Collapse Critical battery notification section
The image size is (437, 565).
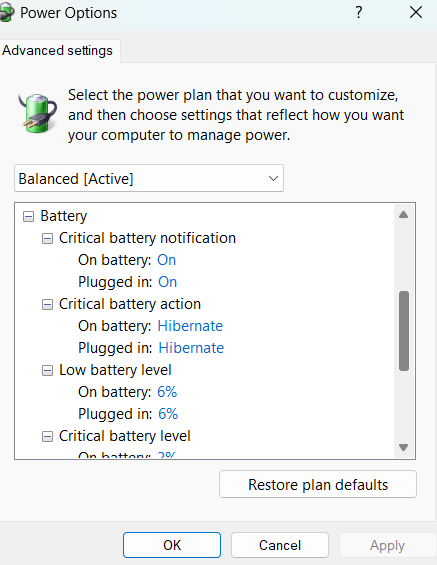click(x=47, y=239)
